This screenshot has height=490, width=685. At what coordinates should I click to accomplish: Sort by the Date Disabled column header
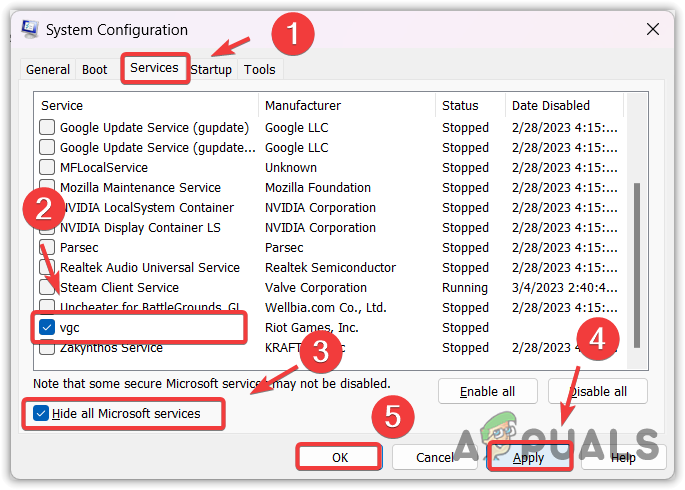[564, 105]
